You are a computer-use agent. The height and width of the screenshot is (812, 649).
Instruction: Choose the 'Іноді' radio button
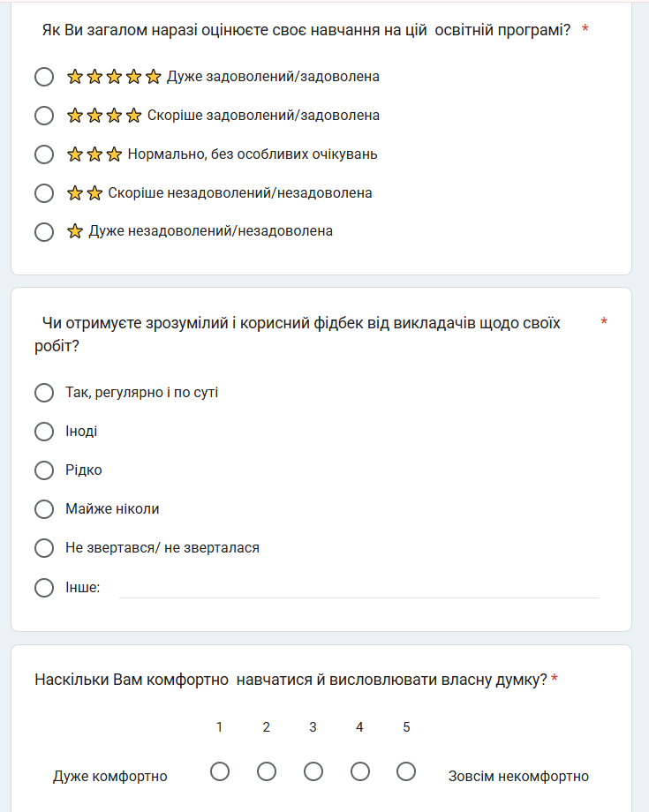click(x=44, y=432)
